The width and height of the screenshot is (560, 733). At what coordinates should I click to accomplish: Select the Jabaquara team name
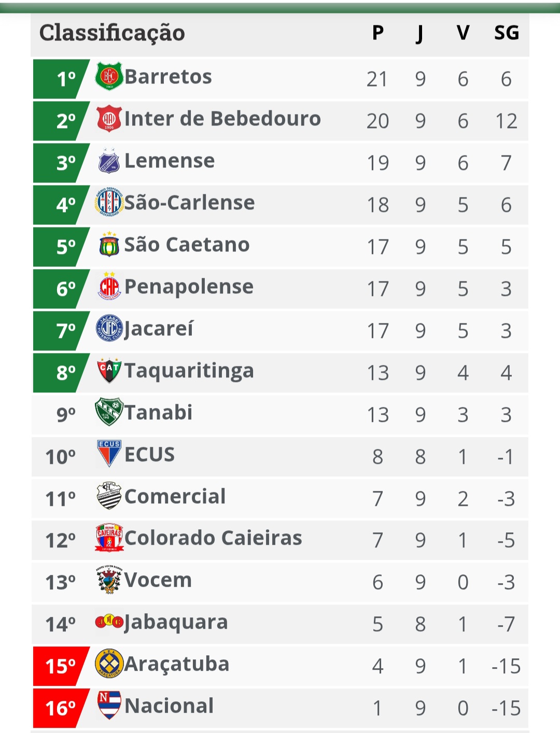(176, 622)
